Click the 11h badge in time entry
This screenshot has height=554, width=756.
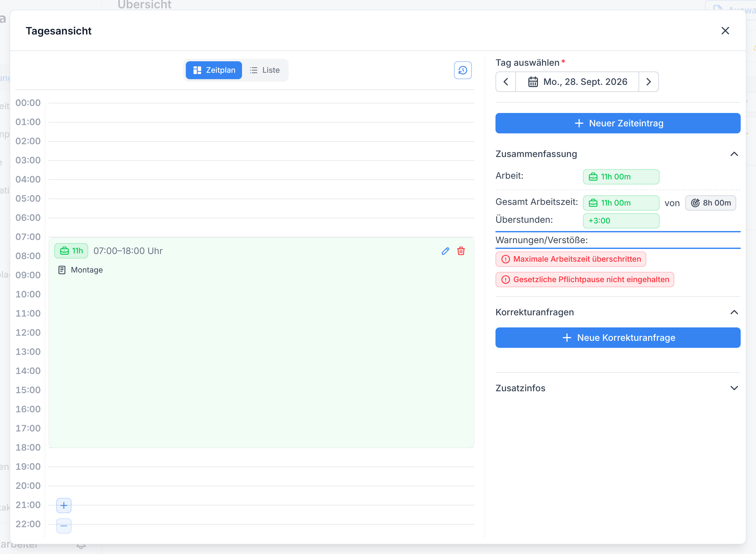click(71, 251)
